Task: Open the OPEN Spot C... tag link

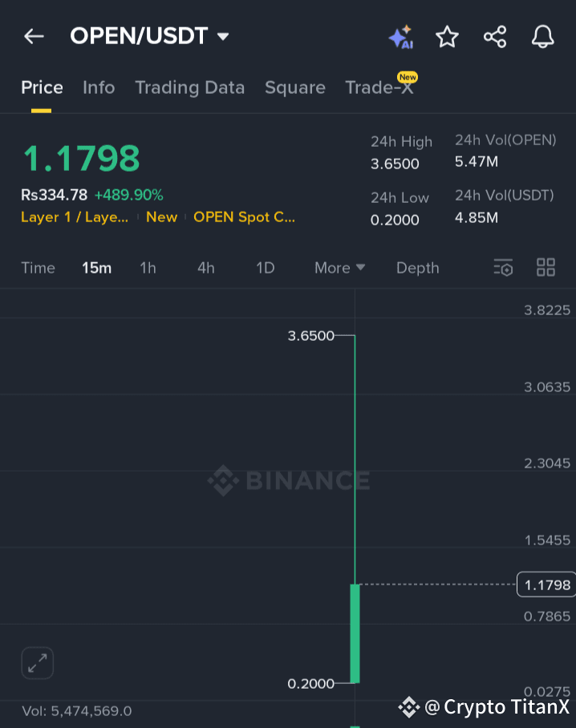Action: click(244, 216)
